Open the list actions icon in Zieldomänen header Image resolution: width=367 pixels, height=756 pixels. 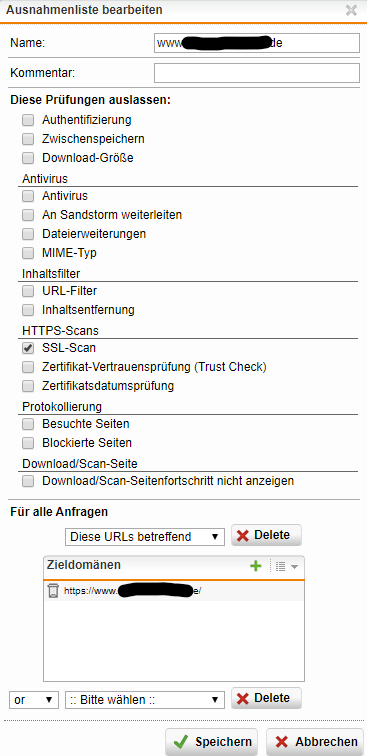pos(286,566)
